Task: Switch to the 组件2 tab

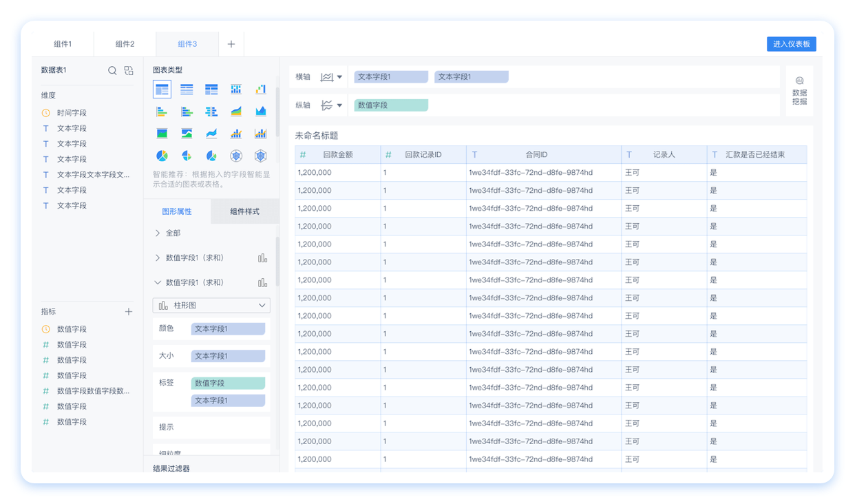Action: click(x=125, y=44)
